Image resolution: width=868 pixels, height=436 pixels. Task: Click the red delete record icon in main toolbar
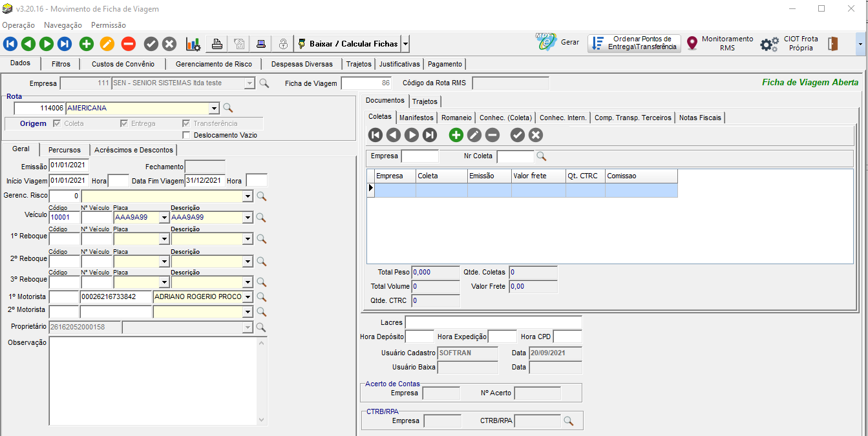[128, 44]
